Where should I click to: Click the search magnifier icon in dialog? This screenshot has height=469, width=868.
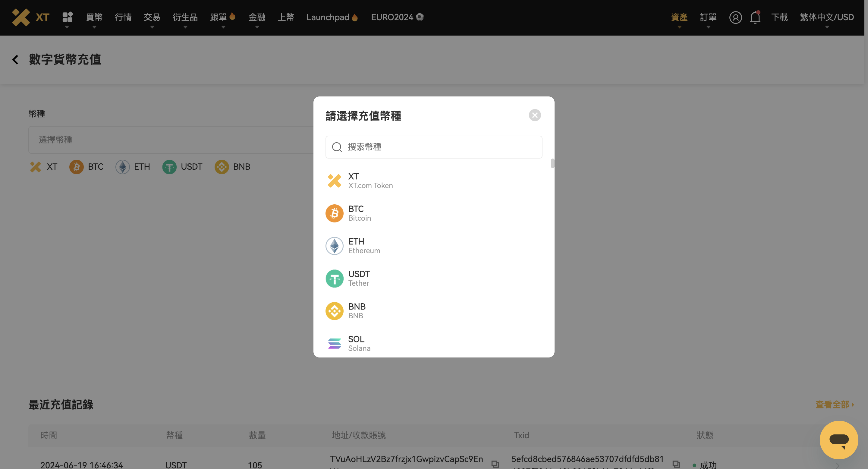pyautogui.click(x=337, y=147)
